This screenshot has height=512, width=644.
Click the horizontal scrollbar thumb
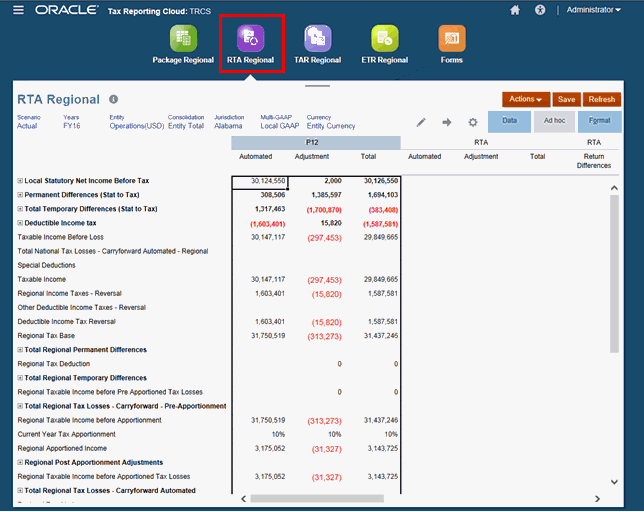pos(317,499)
